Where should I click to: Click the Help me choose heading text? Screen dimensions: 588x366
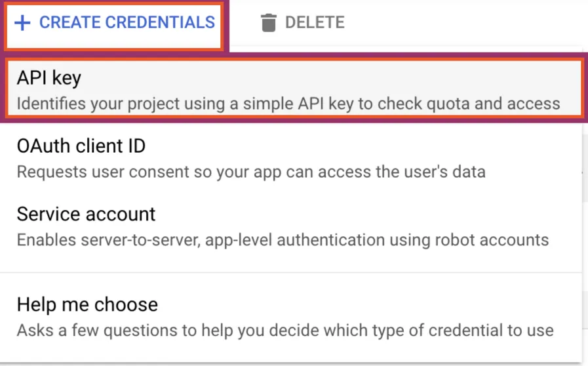pos(87,304)
